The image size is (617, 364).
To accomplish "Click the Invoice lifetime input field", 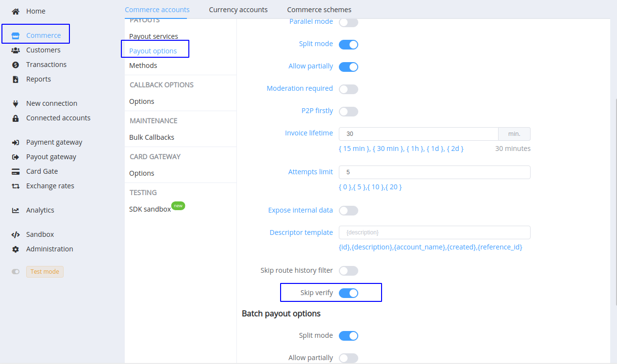I will pos(418,134).
